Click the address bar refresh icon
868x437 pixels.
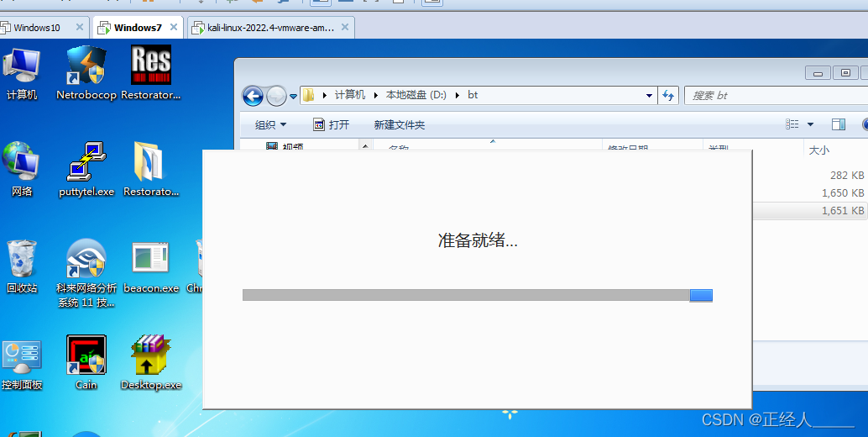click(668, 95)
